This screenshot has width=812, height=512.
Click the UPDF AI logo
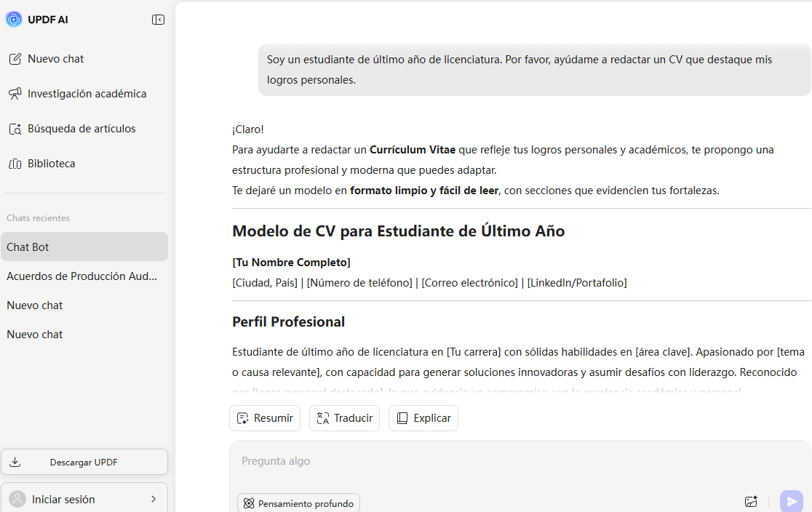[13, 19]
